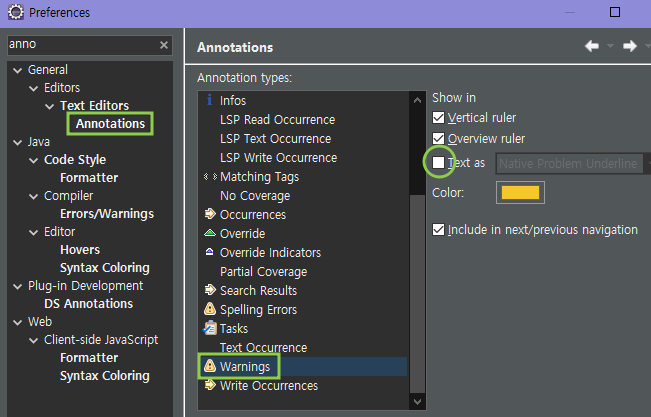Click the Tasks clipboard icon
Screen dimensions: 651x417
[210, 329]
